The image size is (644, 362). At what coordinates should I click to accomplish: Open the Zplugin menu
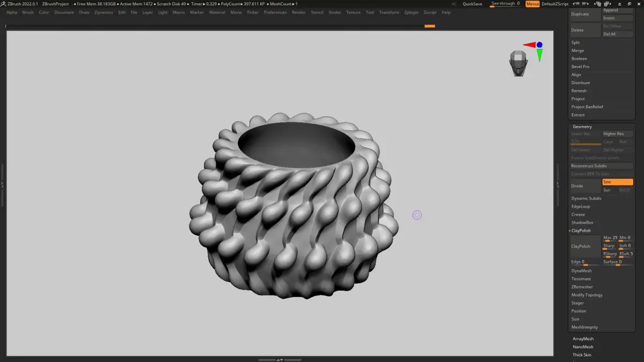tap(411, 12)
